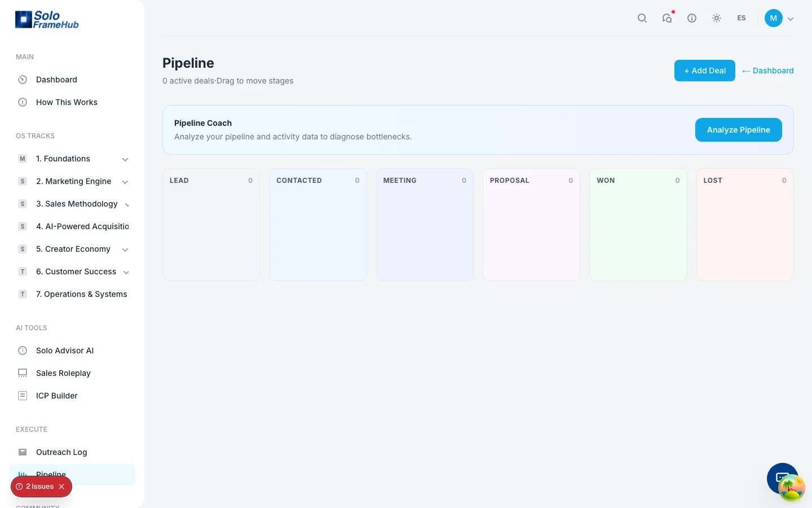Screen dimensions: 812x508
Task: Click the ICP Builder icon
Action: coord(23,396)
